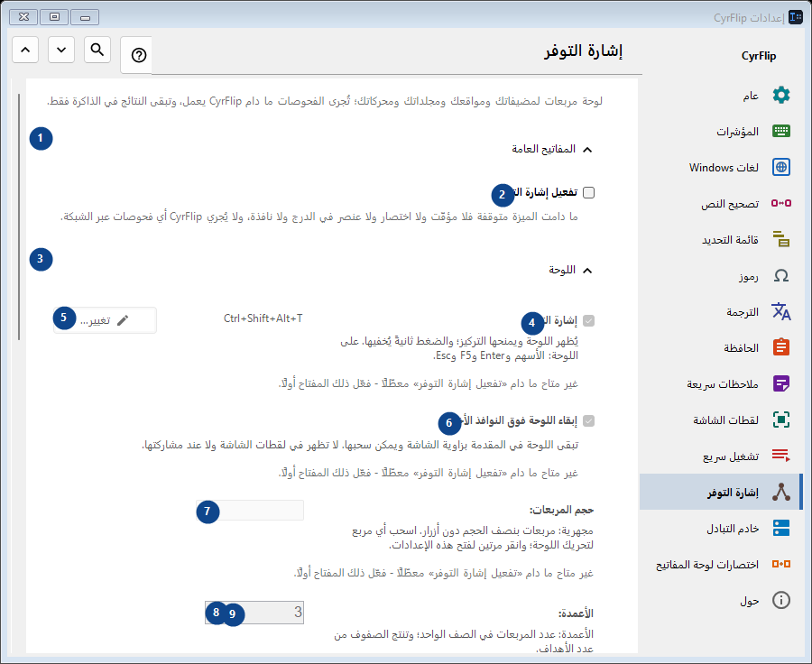The height and width of the screenshot is (664, 812).
Task: Open the عام general settings gear icon
Action: 781,96
